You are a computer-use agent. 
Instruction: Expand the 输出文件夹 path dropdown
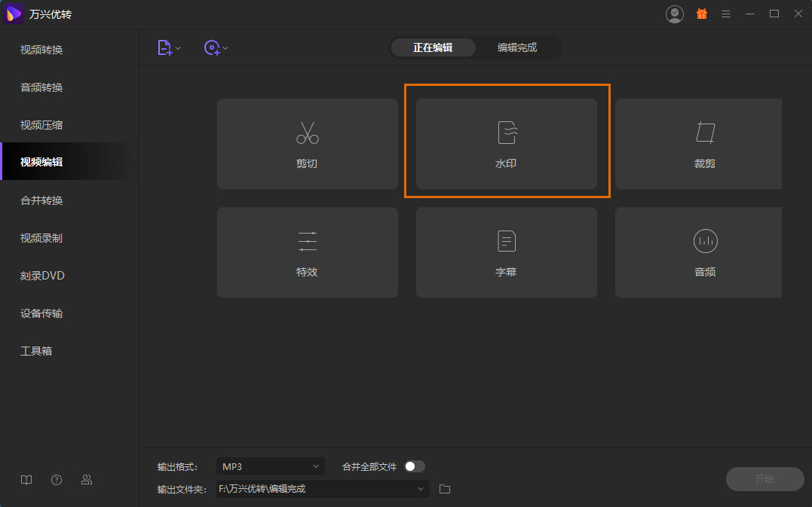(323, 489)
